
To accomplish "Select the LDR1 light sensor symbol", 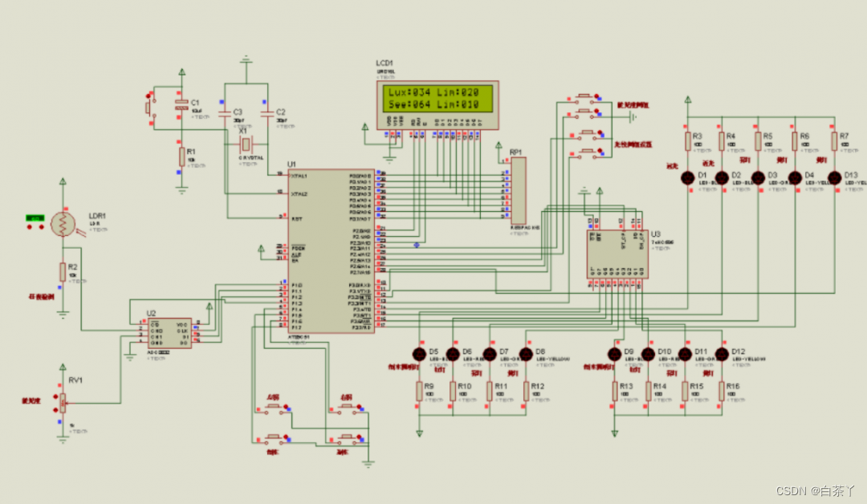I will tap(63, 225).
